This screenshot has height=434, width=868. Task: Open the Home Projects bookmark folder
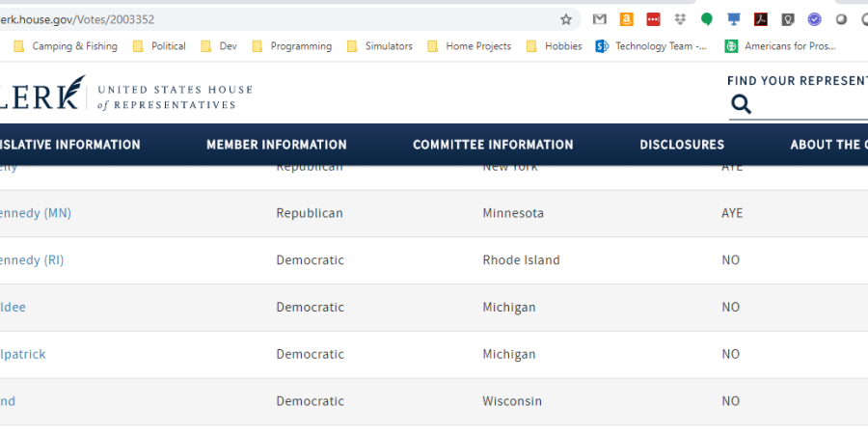coord(470,46)
